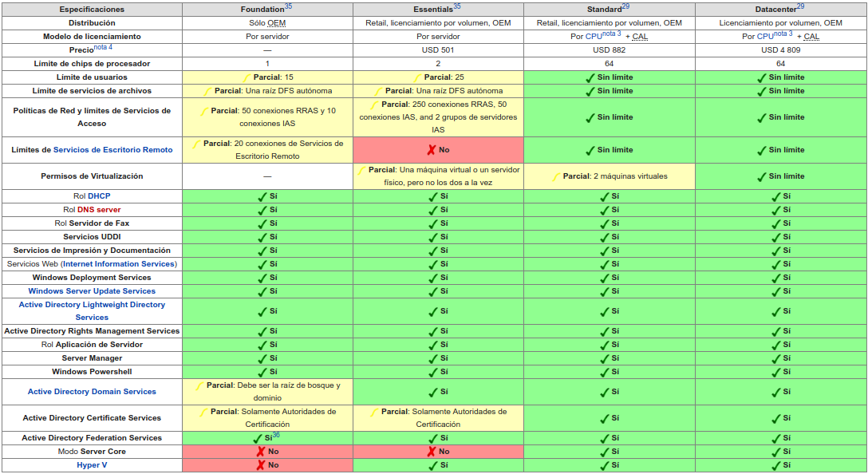The image size is (868, 474).
Task: Open Active Directory Domain Services link
Action: pos(92,392)
